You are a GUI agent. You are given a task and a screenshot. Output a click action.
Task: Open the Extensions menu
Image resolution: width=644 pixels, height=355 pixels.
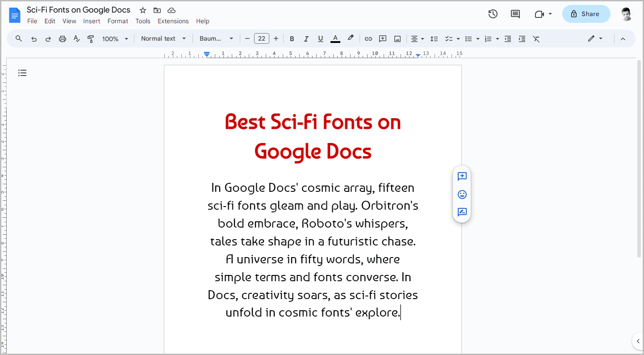(x=173, y=21)
